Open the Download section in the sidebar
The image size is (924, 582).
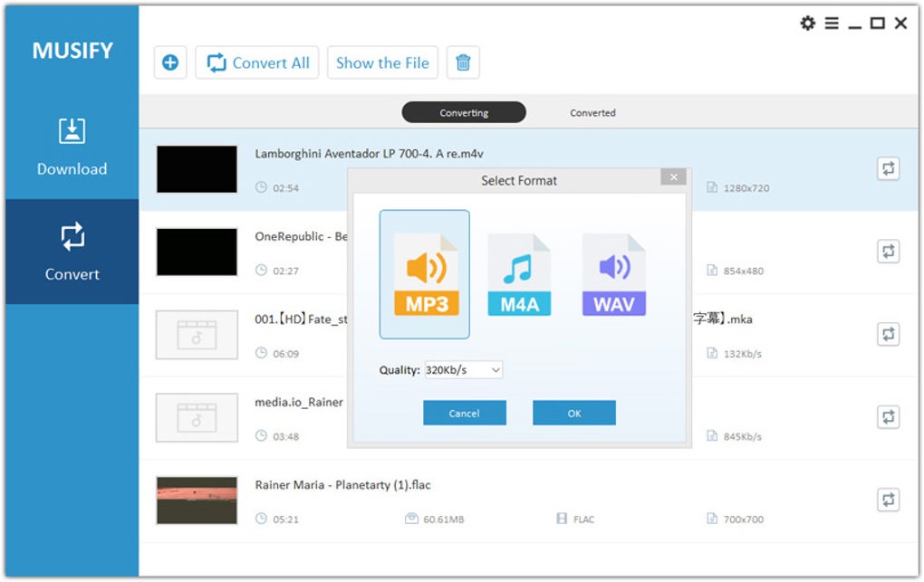72,150
